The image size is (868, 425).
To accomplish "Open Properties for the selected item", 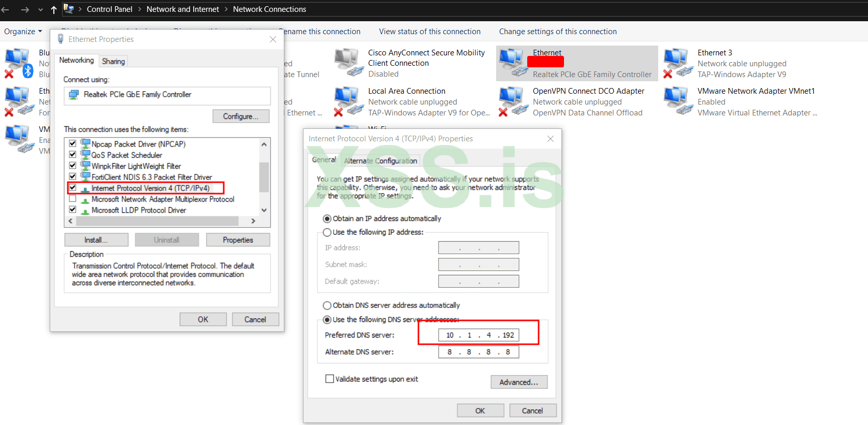I will [238, 240].
